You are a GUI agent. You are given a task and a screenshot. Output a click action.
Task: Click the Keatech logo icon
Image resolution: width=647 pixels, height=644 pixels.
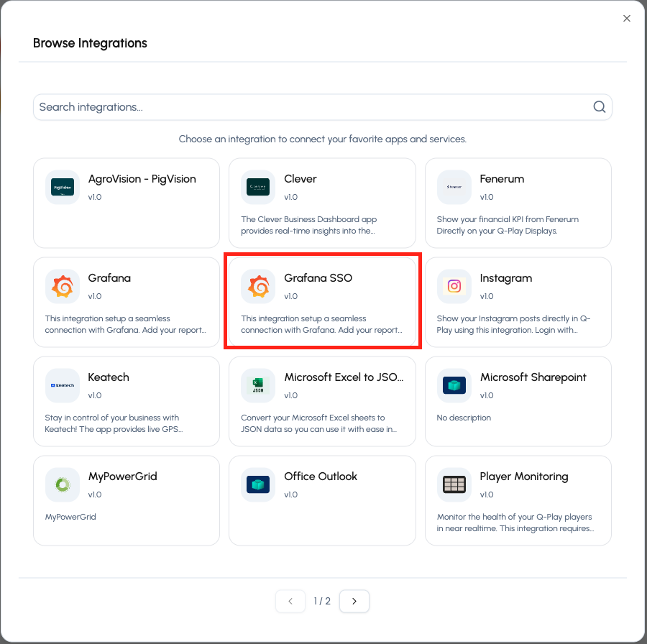tap(63, 385)
